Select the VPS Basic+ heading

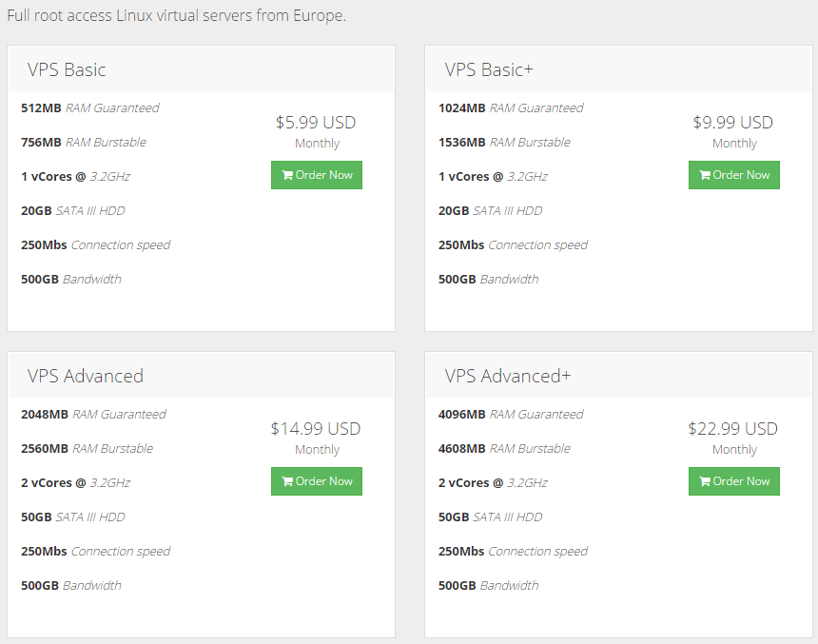[x=489, y=70]
